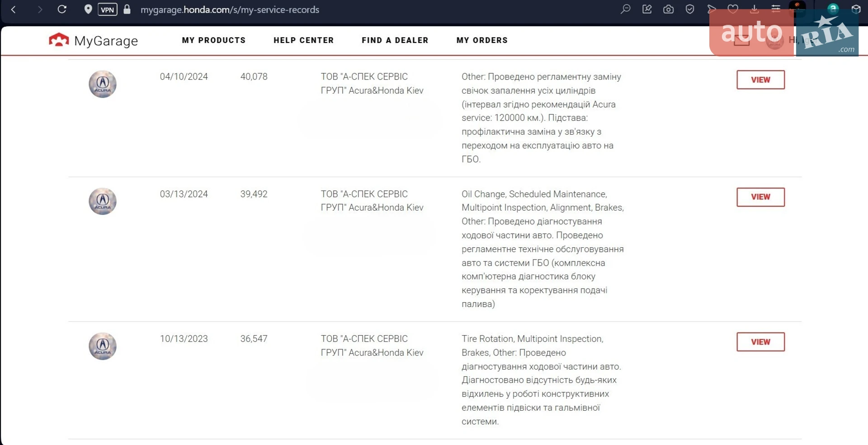The height and width of the screenshot is (445, 868).
Task: Open HELP CENTER menu
Action: pyautogui.click(x=303, y=40)
